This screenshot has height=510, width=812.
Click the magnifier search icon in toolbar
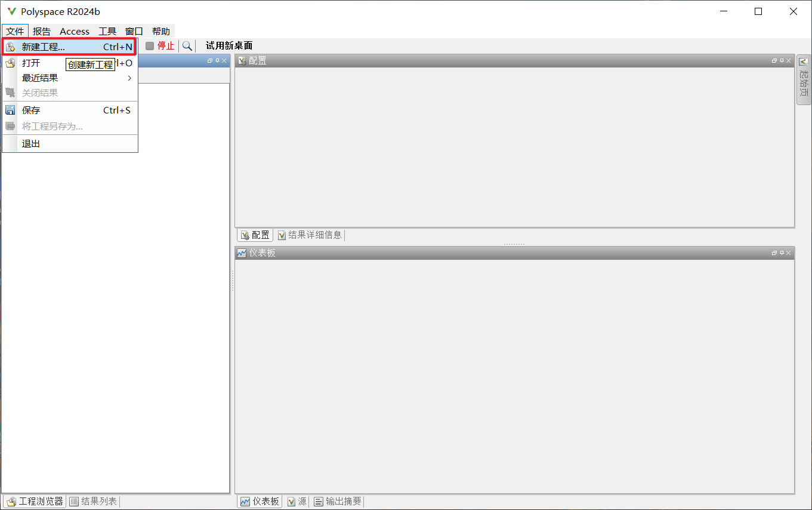(187, 46)
